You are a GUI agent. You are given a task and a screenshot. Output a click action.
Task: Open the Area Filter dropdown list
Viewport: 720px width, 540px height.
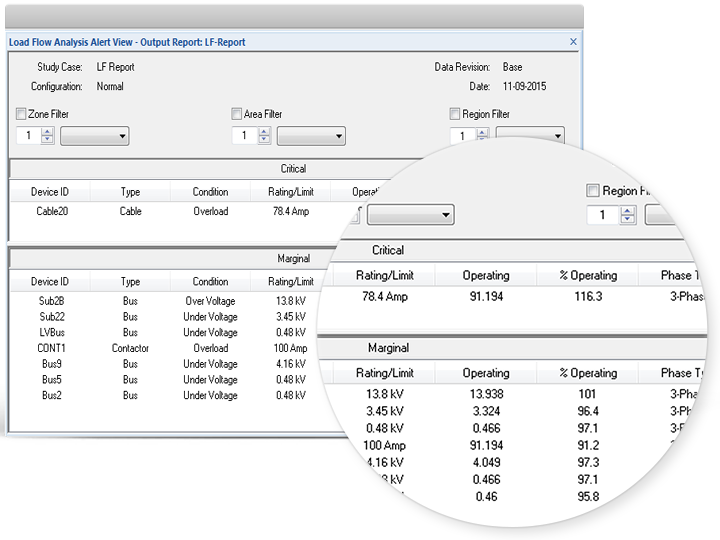point(310,136)
